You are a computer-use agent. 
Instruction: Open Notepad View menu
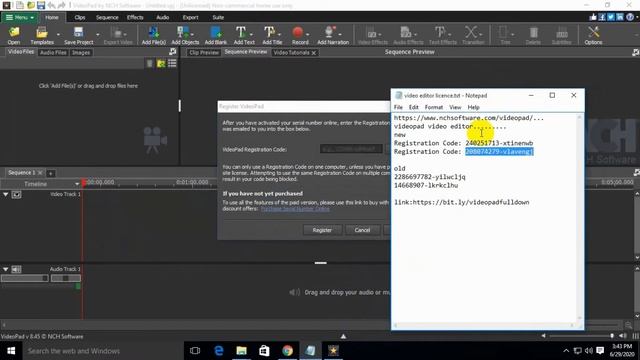click(455, 107)
